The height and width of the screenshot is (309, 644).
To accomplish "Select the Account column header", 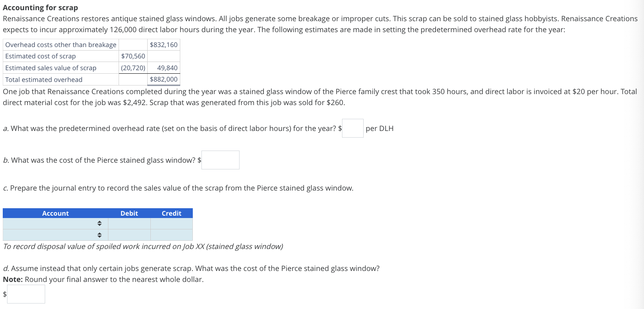I will click(x=55, y=213).
